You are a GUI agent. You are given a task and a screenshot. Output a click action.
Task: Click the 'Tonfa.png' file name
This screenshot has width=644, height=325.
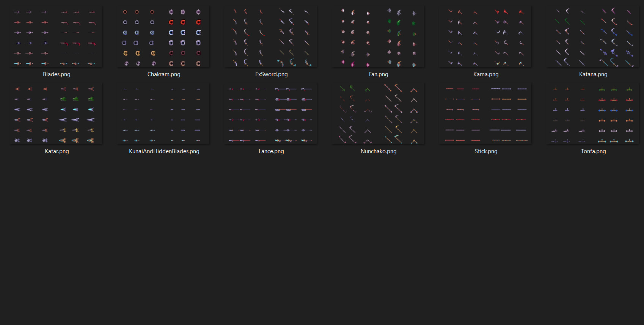click(593, 151)
